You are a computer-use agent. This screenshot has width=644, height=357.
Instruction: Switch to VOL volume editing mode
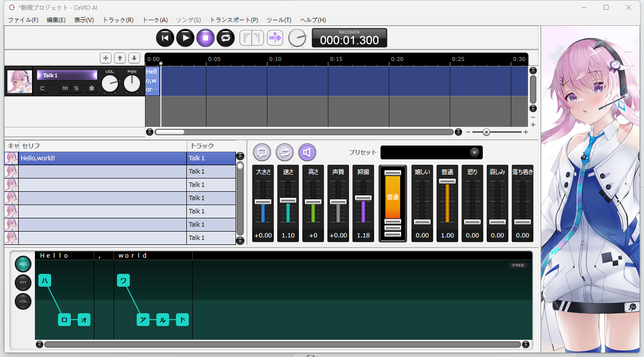tap(23, 301)
